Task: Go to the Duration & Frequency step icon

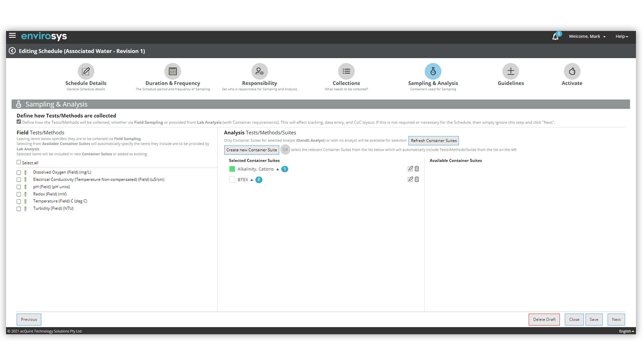Action: click(173, 72)
